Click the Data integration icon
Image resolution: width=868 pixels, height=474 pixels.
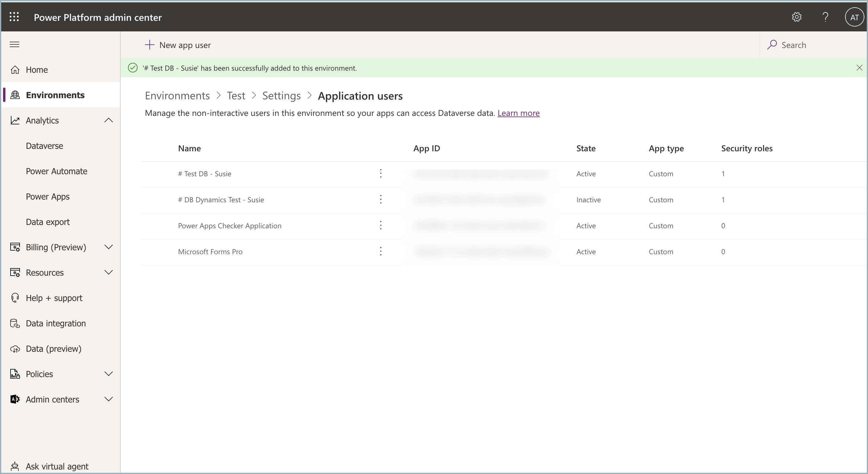pos(15,323)
